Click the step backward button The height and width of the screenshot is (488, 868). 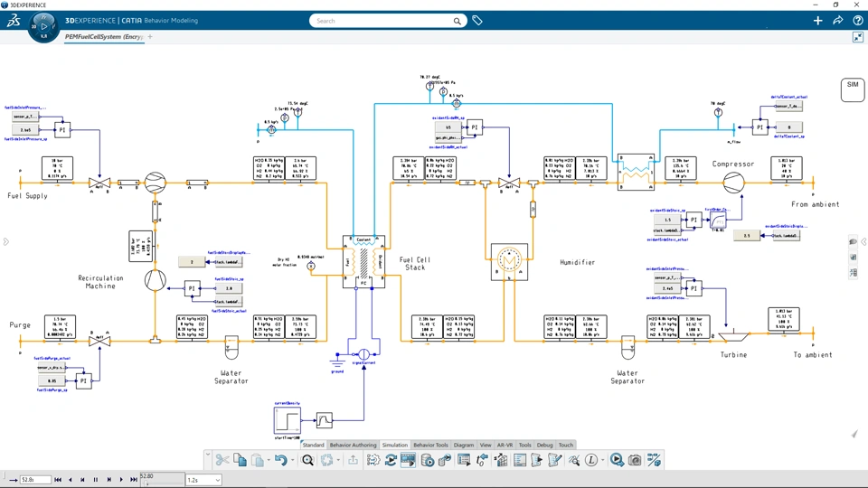point(83,480)
